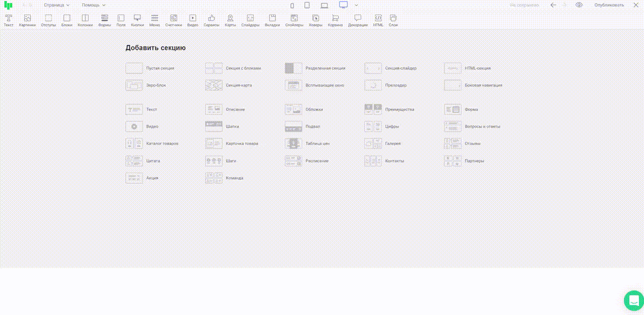Expand the device viewport chevron
The width and height of the screenshot is (644, 315).
(x=356, y=6)
